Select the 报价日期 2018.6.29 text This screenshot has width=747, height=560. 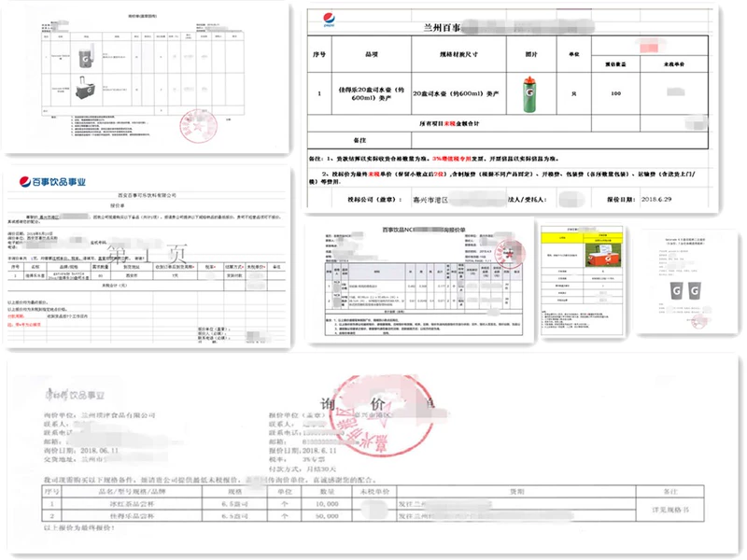click(639, 199)
